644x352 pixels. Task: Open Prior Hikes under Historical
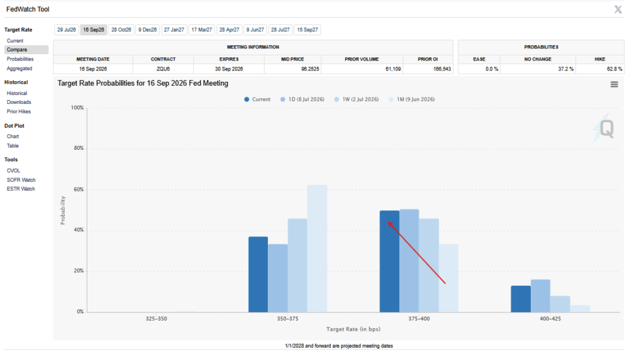[x=19, y=111]
